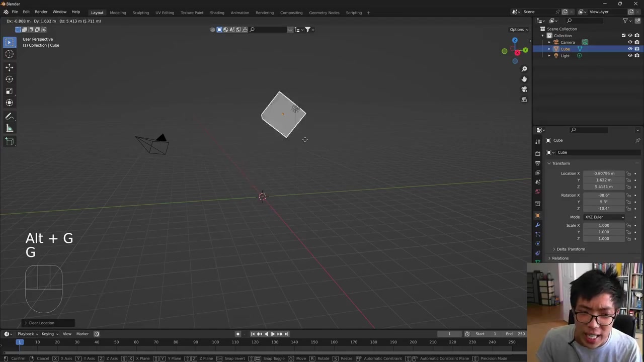644x362 pixels.
Task: Open the viewport Options button
Action: tap(518, 30)
